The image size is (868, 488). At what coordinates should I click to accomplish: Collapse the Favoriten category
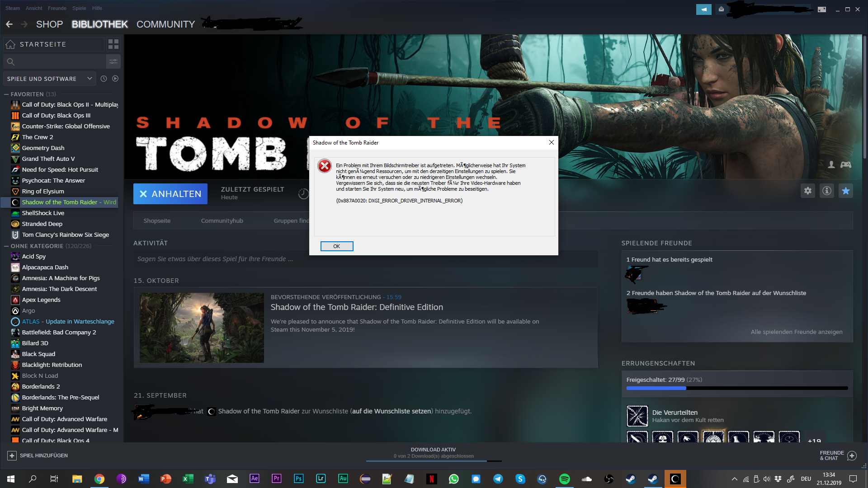(6, 94)
